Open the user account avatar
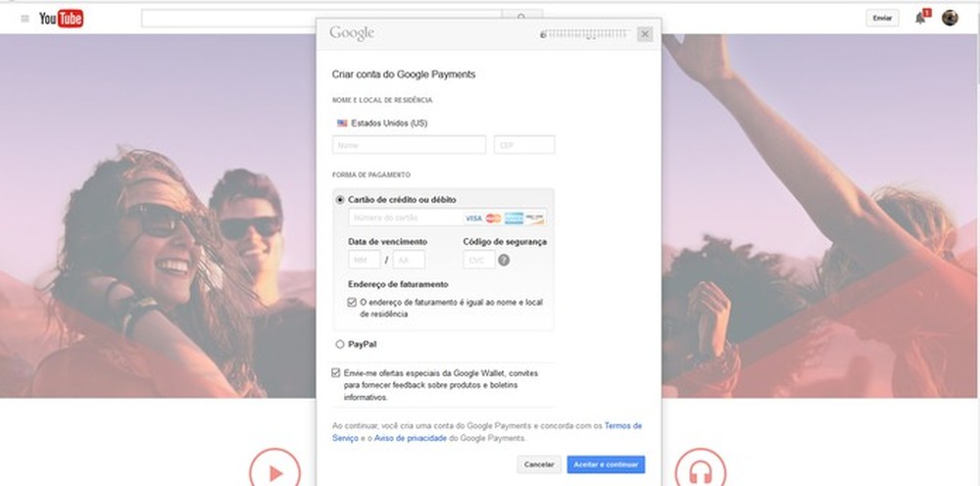Screen dimensions: 980x486 point(950,18)
